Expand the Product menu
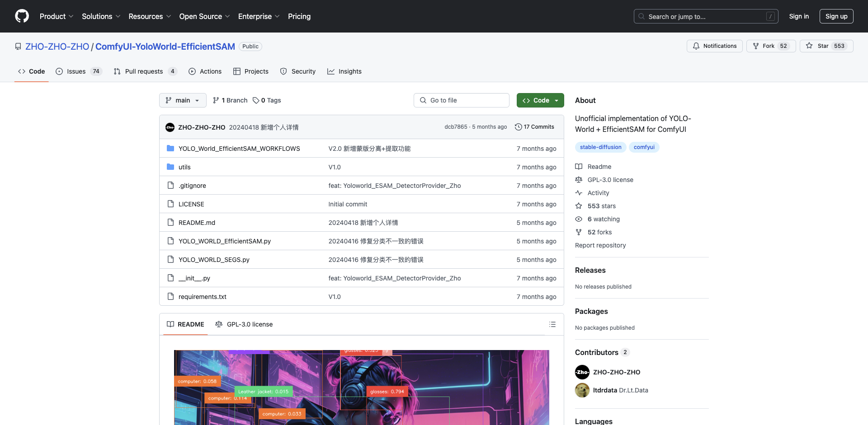The width and height of the screenshot is (868, 425). pos(57,16)
